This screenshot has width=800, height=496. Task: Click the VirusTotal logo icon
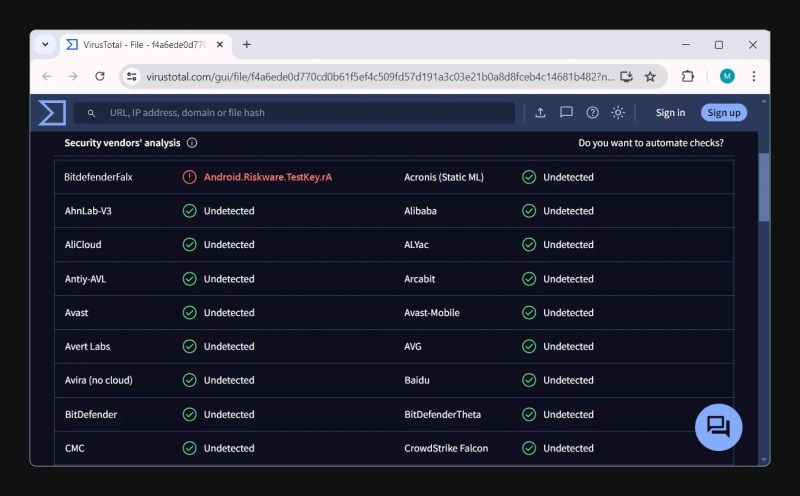[x=52, y=113]
